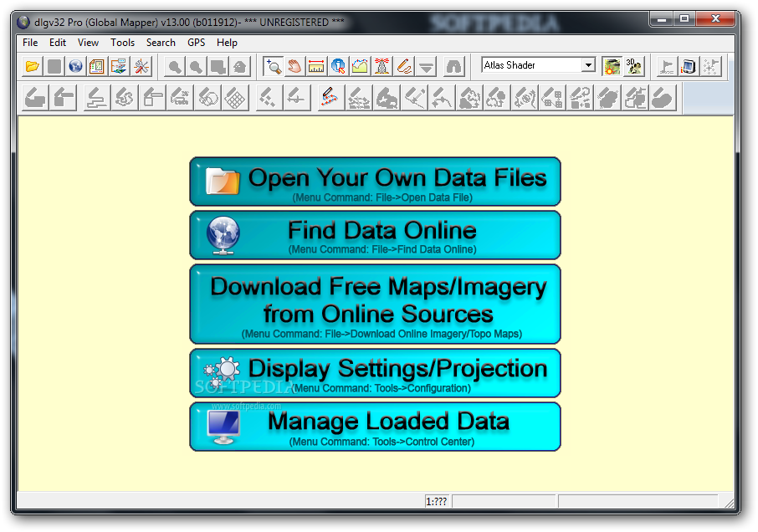The height and width of the screenshot is (532, 758).
Task: Select the View Shed tower tool
Action: (x=382, y=66)
